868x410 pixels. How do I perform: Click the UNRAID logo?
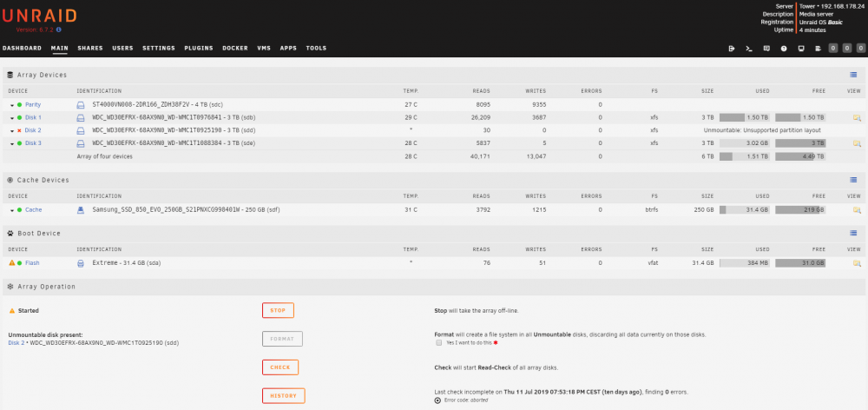pyautogui.click(x=39, y=16)
